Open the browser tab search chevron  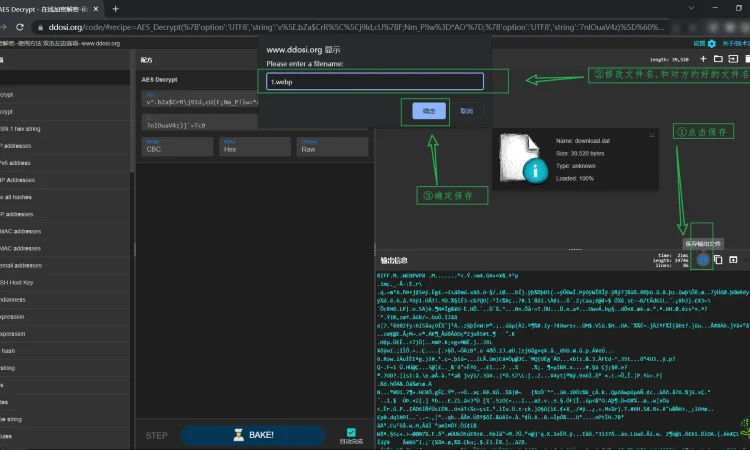[691, 8]
